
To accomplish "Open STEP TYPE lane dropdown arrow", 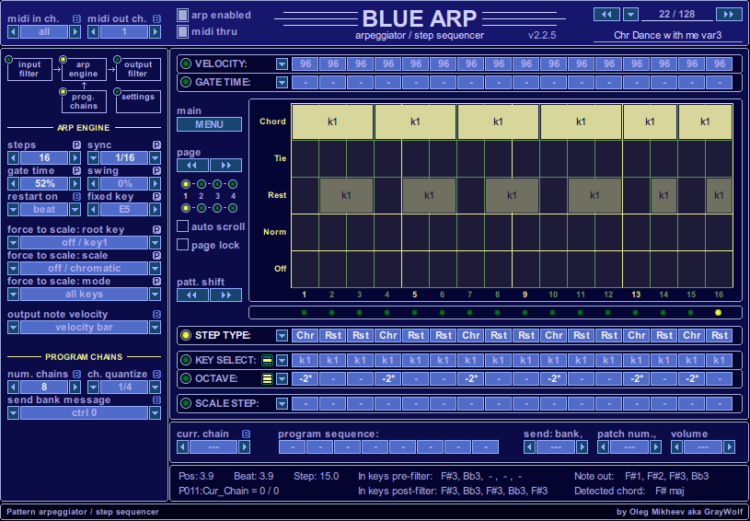I will coord(282,335).
